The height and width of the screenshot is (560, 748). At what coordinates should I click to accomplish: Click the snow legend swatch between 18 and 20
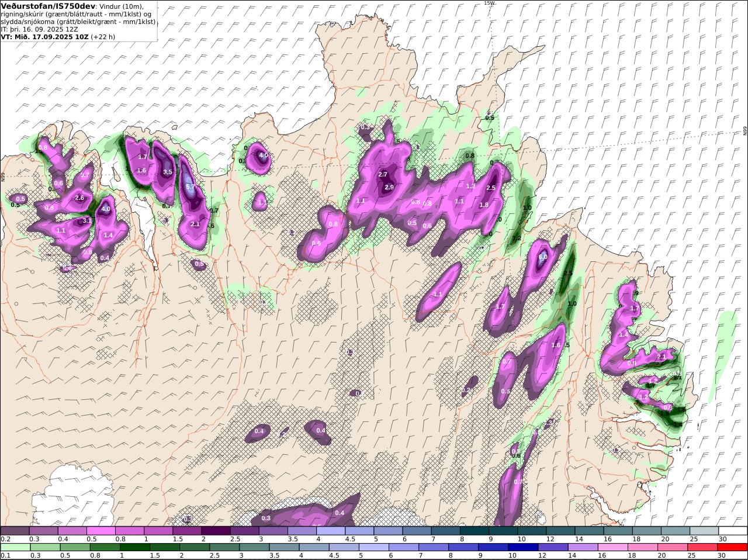(x=646, y=530)
